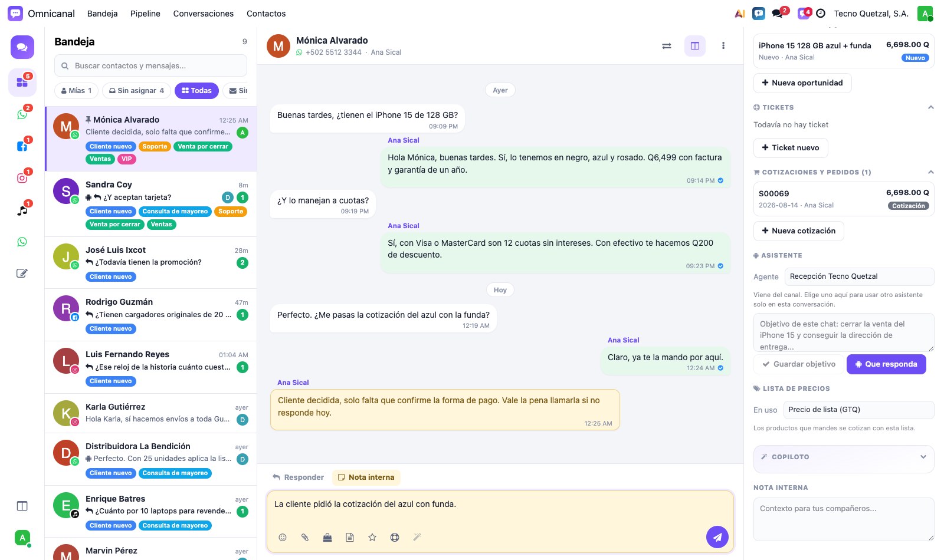Open the Contactos menu item
944x560 pixels.
pos(266,14)
